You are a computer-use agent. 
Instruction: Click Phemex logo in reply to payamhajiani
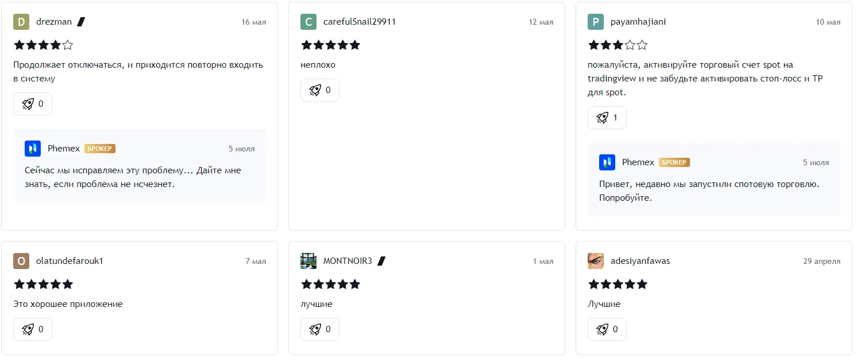[x=607, y=162]
